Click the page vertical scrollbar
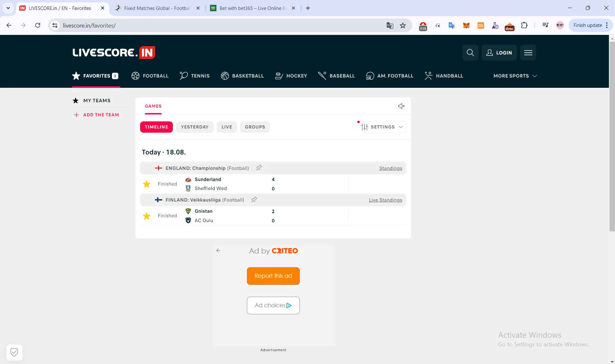The image size is (615, 364). coord(612,136)
